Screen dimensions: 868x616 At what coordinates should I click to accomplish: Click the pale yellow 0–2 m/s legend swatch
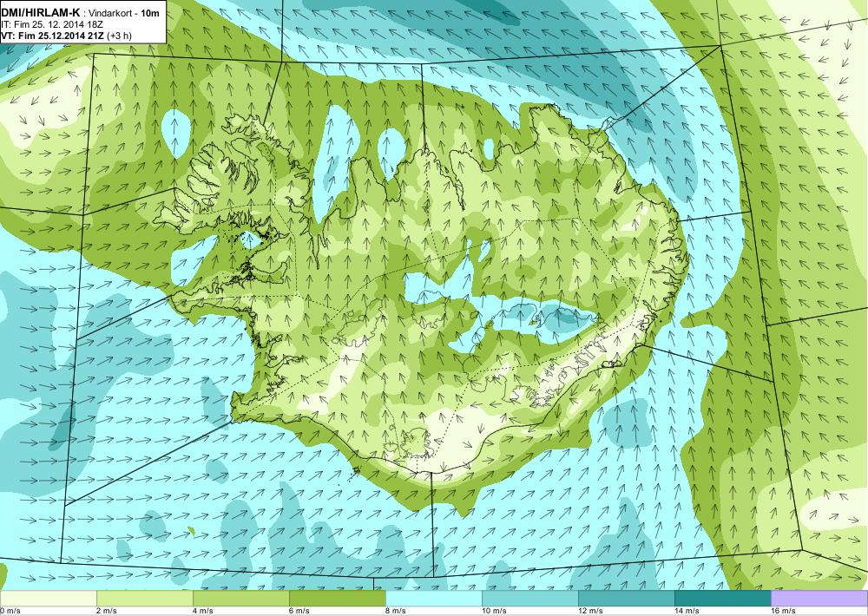point(48,599)
